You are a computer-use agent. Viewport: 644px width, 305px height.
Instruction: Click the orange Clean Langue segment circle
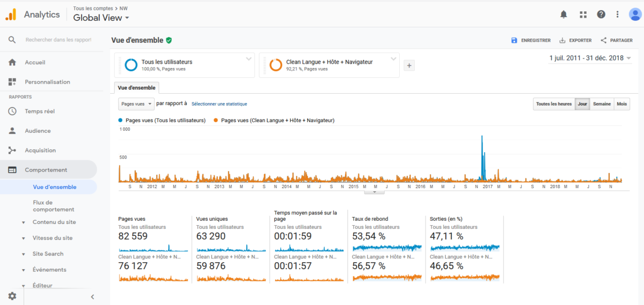tap(276, 65)
